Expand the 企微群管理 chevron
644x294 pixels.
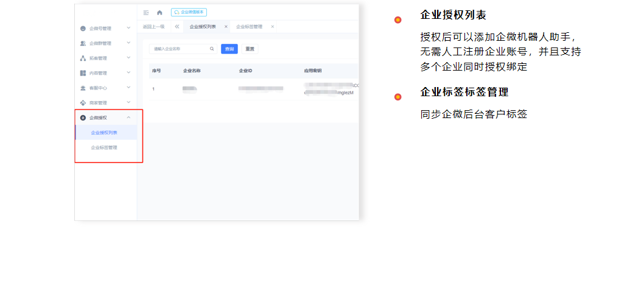point(128,43)
